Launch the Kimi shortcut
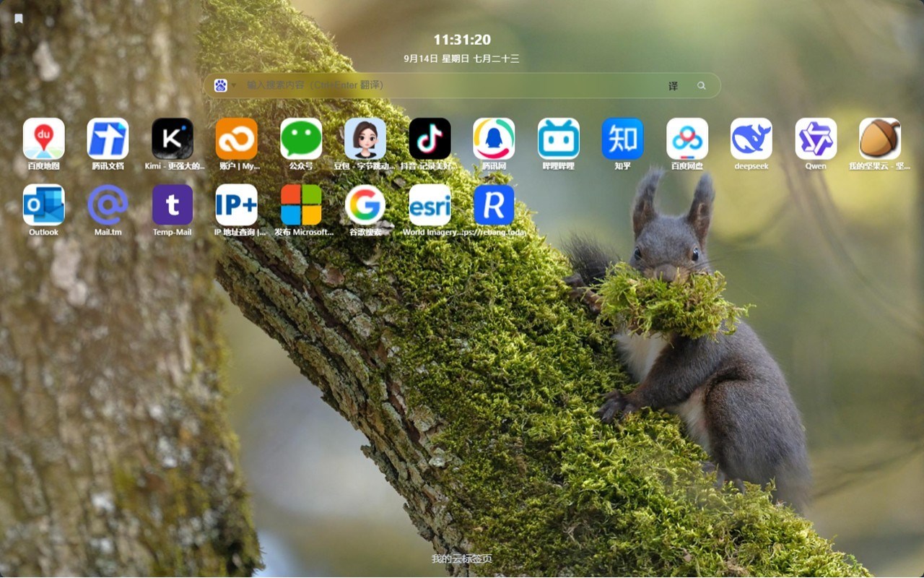 tap(173, 139)
